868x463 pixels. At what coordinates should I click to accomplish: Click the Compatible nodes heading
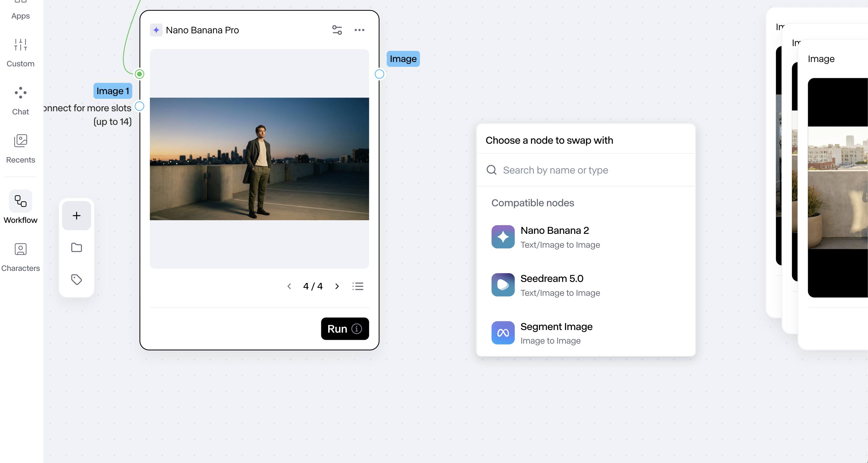pyautogui.click(x=532, y=203)
